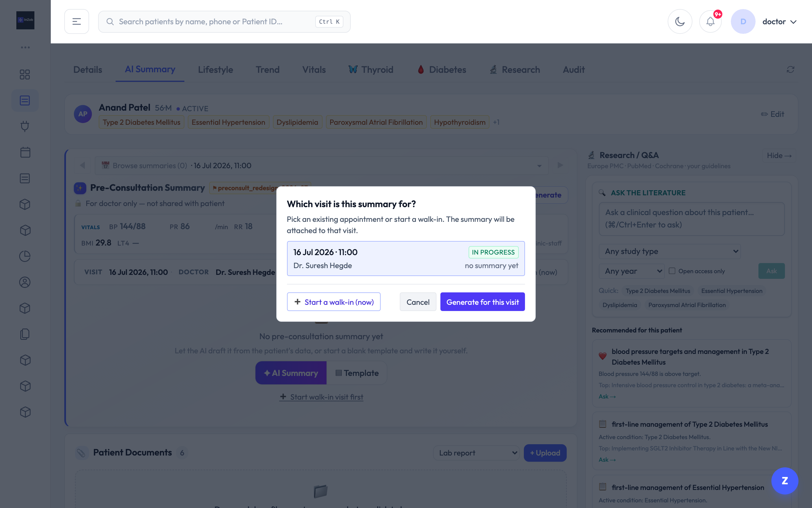Select the 16 Jul 2026 11:00 appointment

click(406, 258)
